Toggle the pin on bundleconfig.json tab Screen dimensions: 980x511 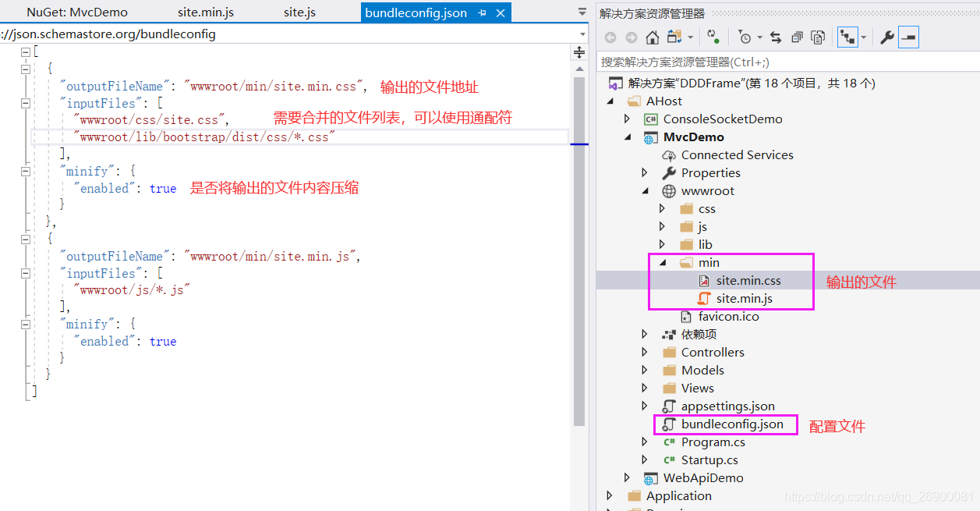(481, 12)
